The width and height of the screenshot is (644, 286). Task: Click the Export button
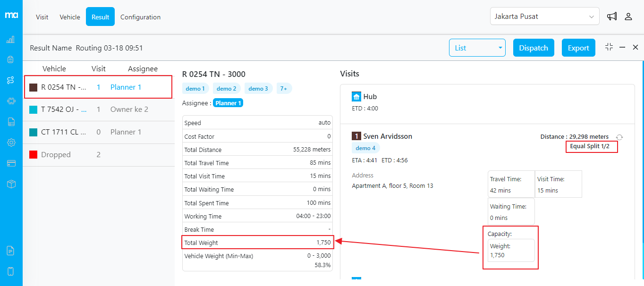[x=578, y=48]
